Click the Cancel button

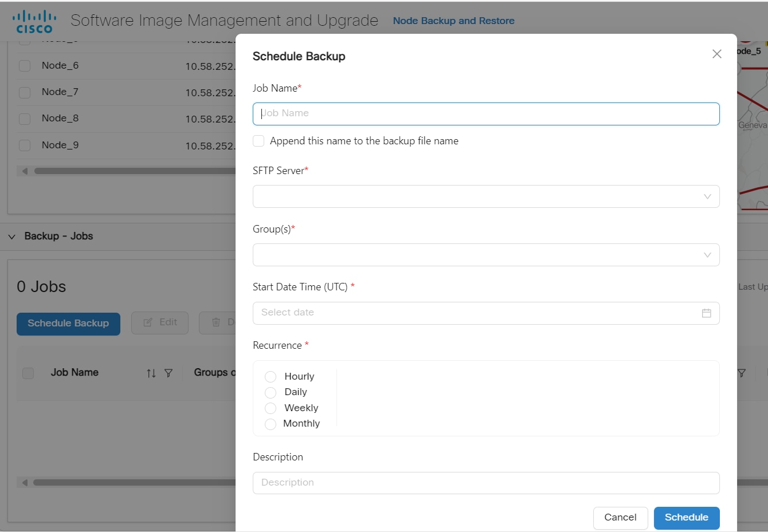pos(620,518)
